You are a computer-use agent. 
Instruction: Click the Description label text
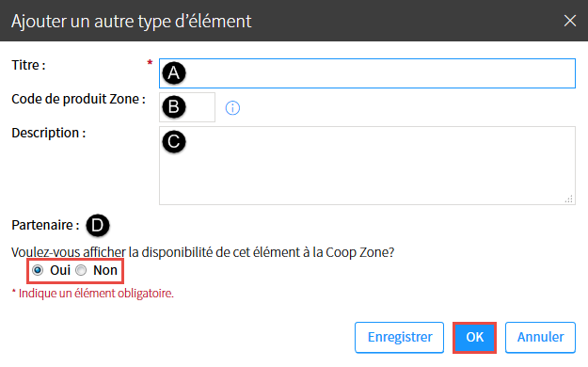point(49,133)
